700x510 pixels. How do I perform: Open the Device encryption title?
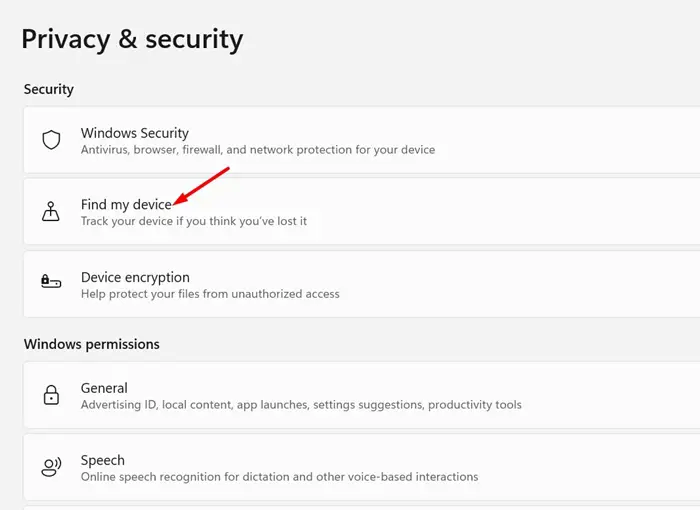tap(135, 277)
